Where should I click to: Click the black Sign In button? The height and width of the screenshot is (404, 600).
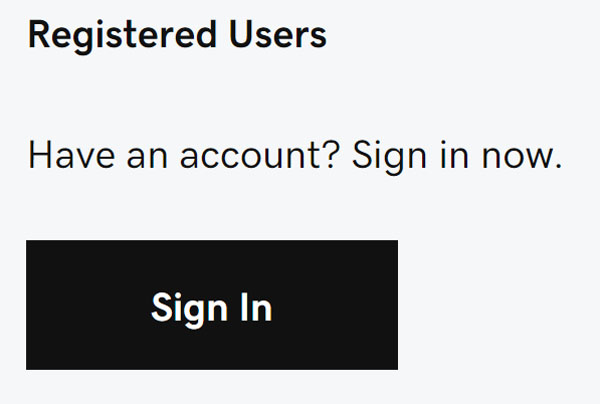pos(212,305)
